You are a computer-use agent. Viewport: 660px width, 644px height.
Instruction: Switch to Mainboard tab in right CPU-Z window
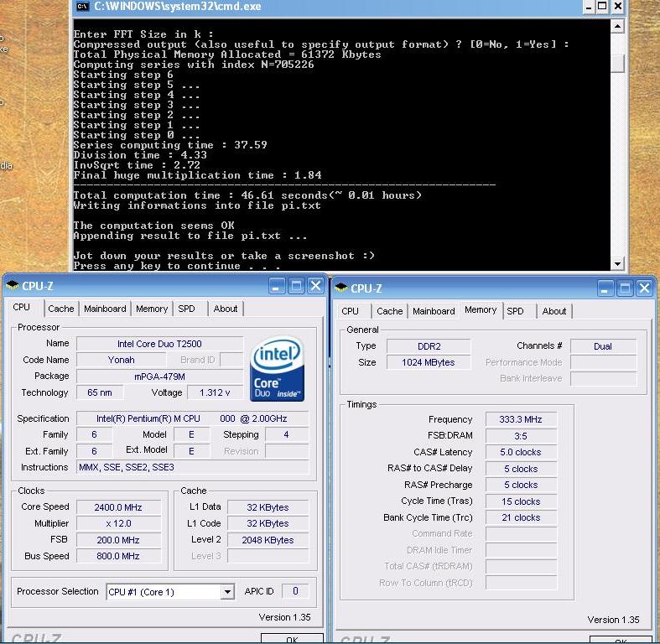(x=434, y=311)
